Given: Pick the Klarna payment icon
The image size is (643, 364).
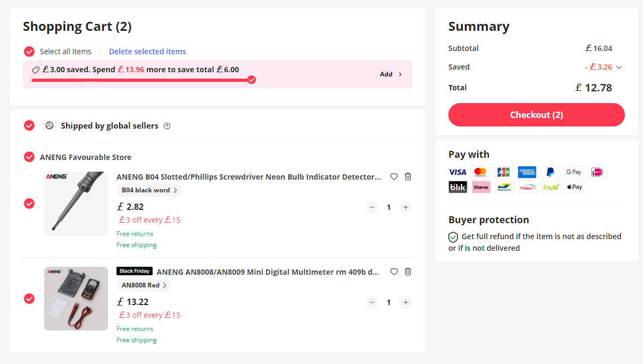Looking at the screenshot, I should pyautogui.click(x=481, y=187).
